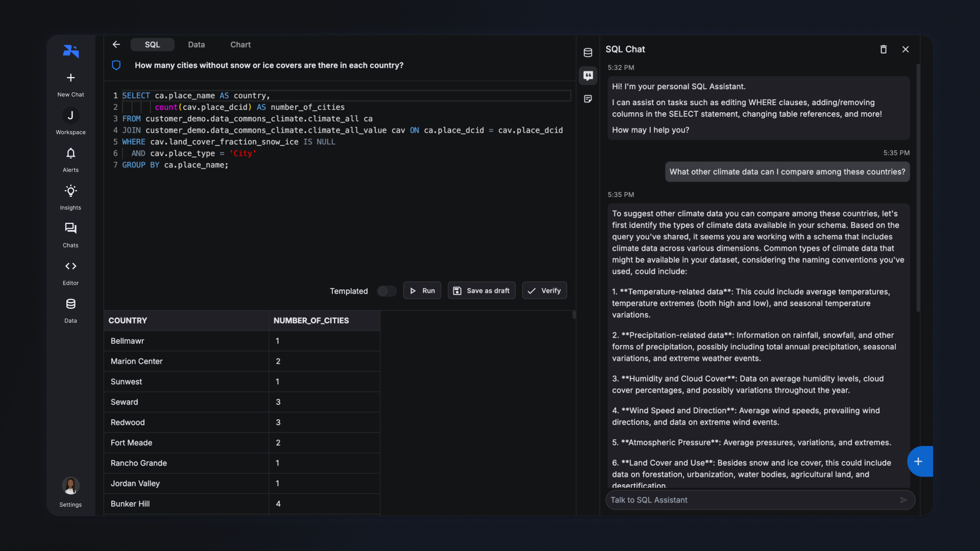Switch to the Data tab
Image resolution: width=980 pixels, height=551 pixels.
tap(196, 45)
